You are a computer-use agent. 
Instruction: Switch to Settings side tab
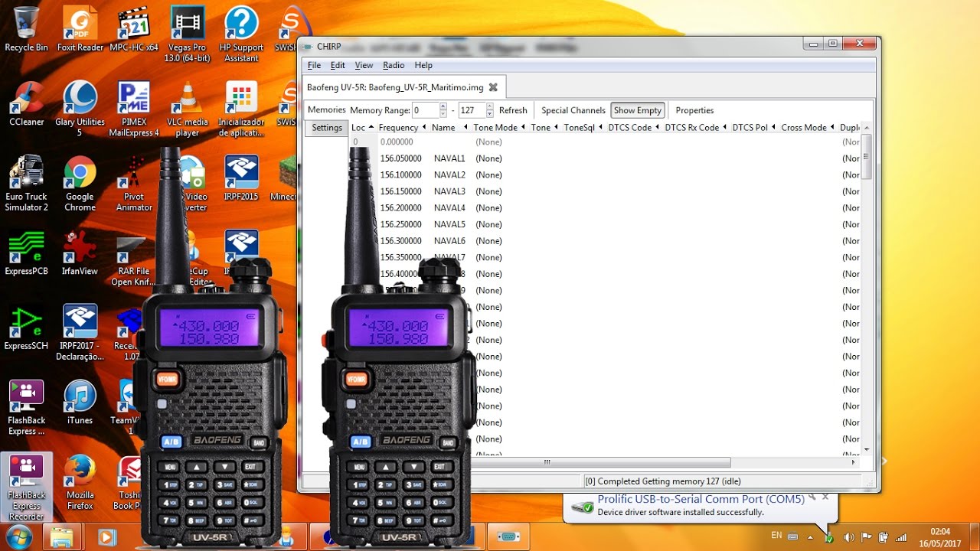[x=327, y=128]
